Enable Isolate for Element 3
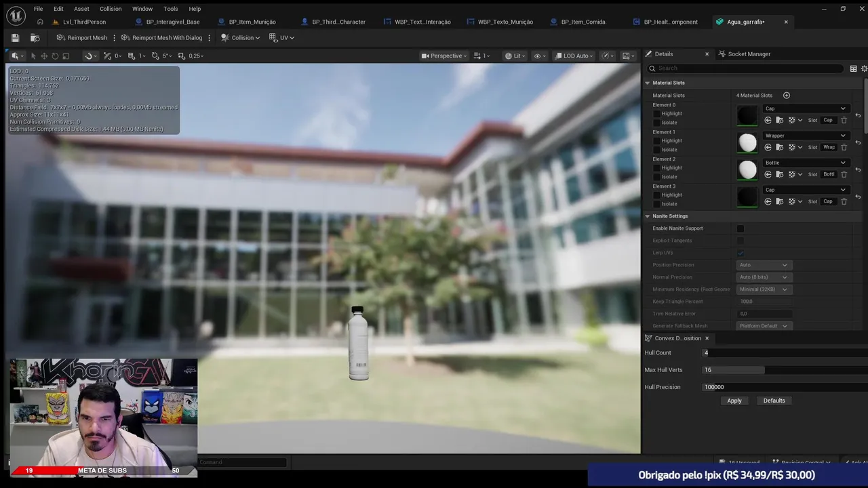Screen dimensions: 868x488 656,204
